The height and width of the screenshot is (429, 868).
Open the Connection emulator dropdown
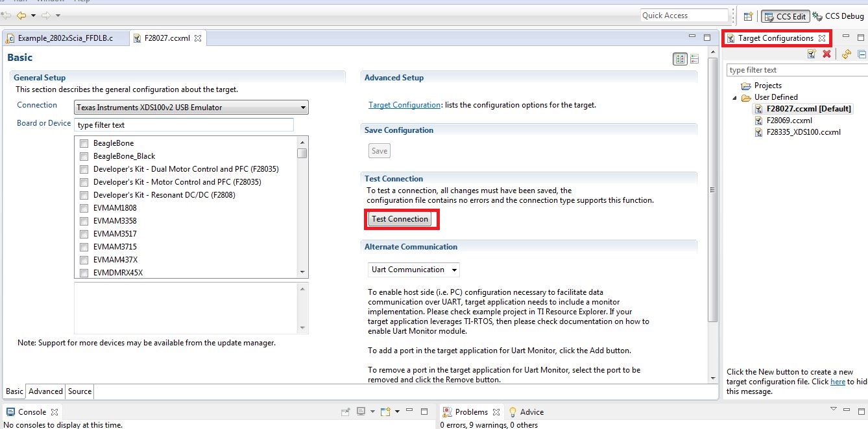(191, 108)
